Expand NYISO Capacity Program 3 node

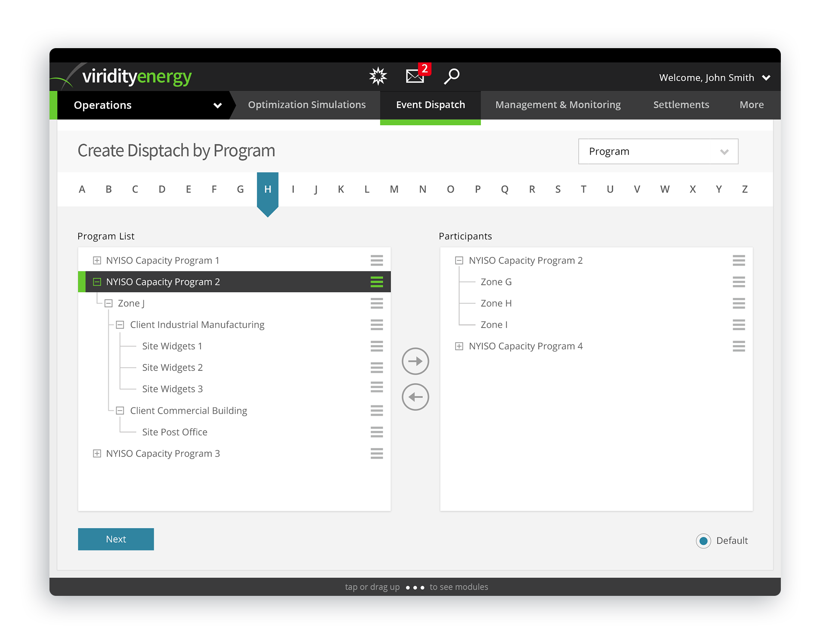(97, 454)
